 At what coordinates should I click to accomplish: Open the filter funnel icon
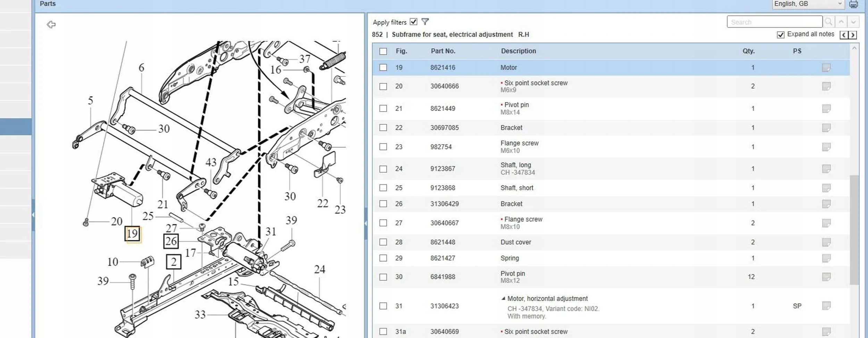tap(425, 22)
